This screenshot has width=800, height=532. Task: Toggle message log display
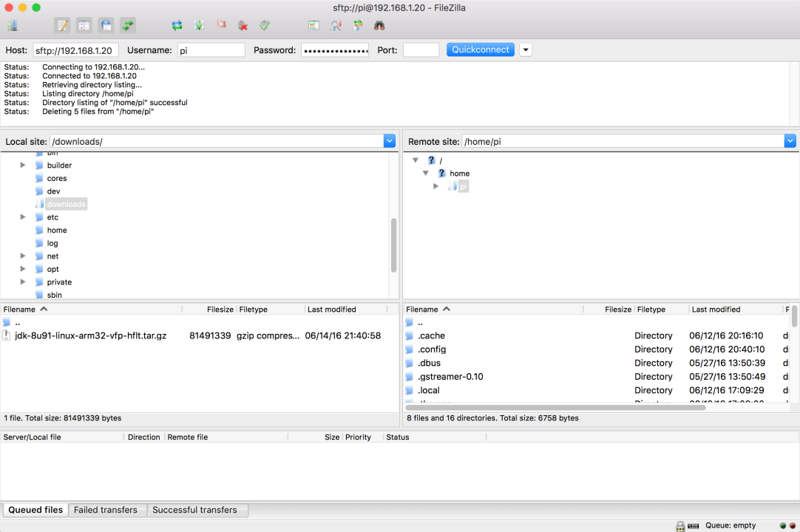click(x=62, y=25)
